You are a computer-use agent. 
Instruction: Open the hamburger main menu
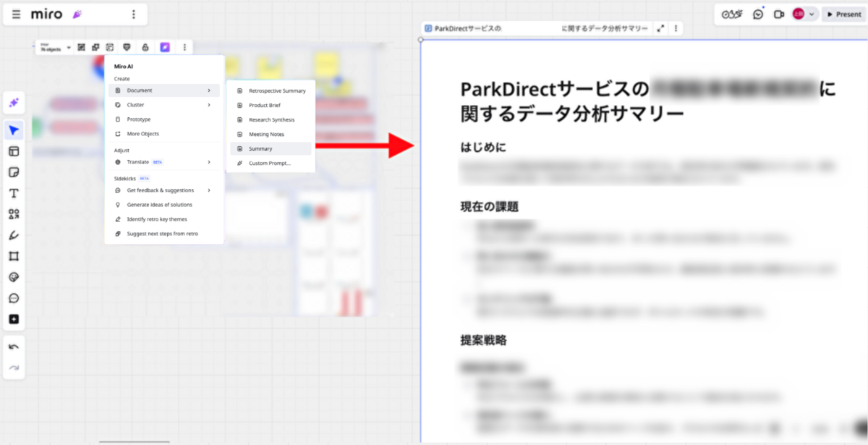coord(16,14)
